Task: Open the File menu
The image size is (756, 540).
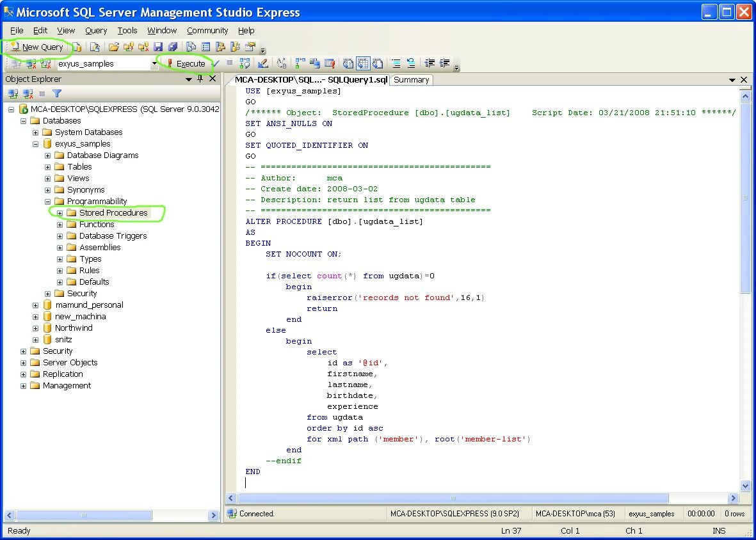Action: pos(17,30)
